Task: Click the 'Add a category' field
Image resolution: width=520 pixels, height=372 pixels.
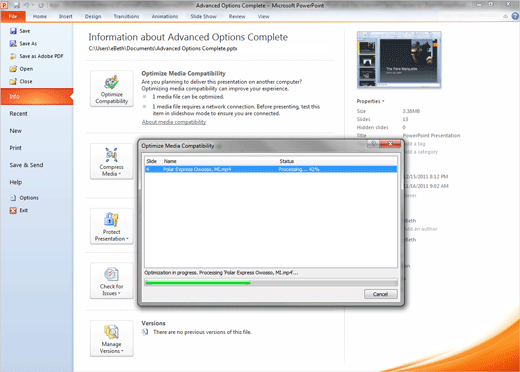Action: (421, 152)
